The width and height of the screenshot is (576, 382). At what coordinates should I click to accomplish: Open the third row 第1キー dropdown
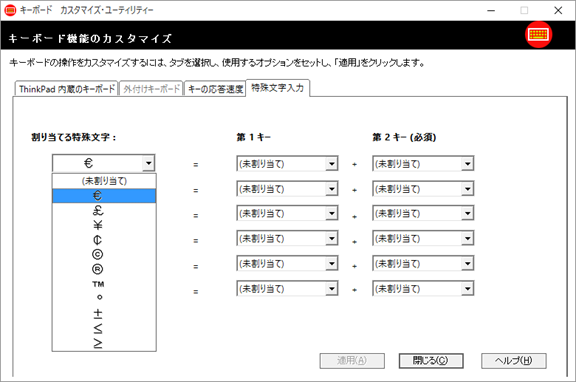point(331,213)
